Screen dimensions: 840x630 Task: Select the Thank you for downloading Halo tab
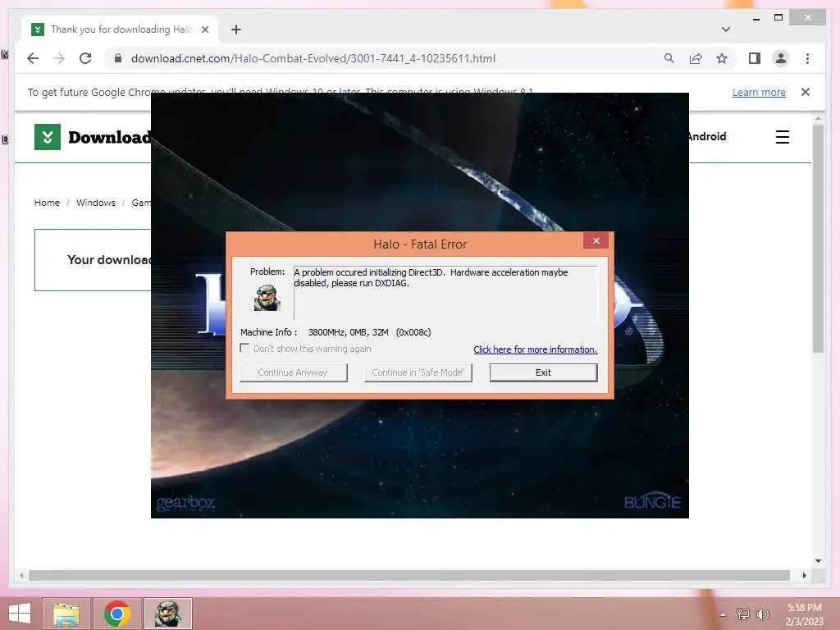click(x=120, y=30)
